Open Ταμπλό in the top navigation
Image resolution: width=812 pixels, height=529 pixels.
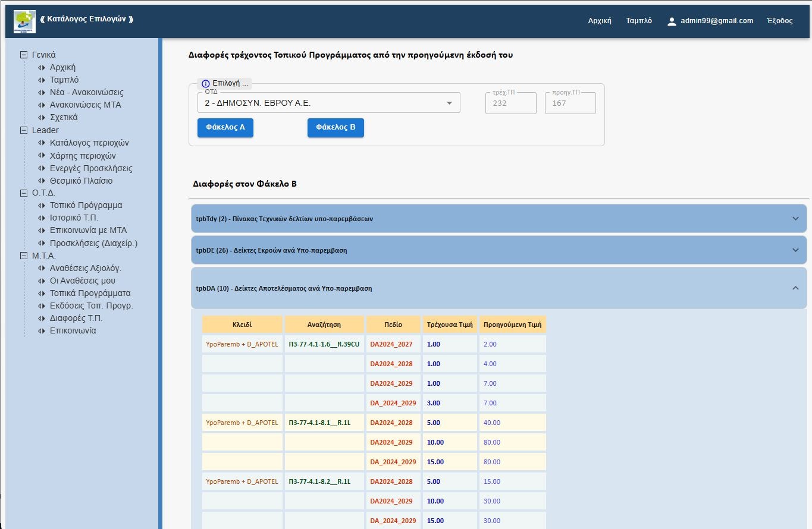(639, 21)
